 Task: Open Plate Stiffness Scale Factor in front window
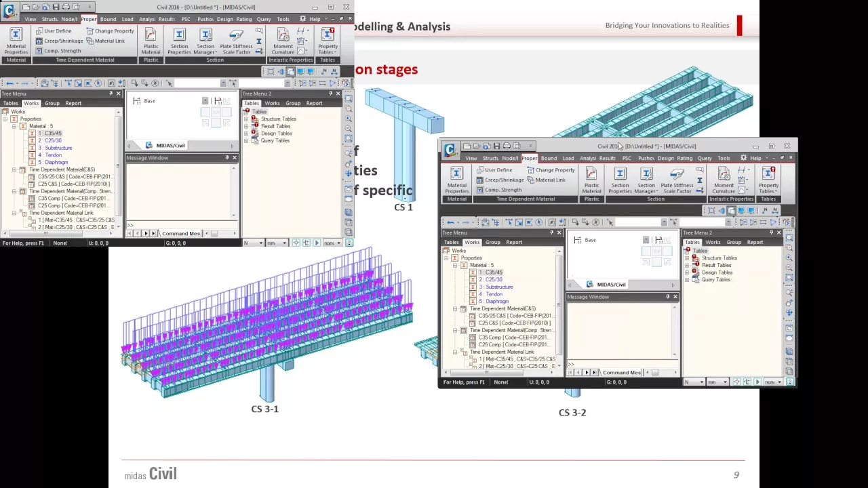click(677, 180)
